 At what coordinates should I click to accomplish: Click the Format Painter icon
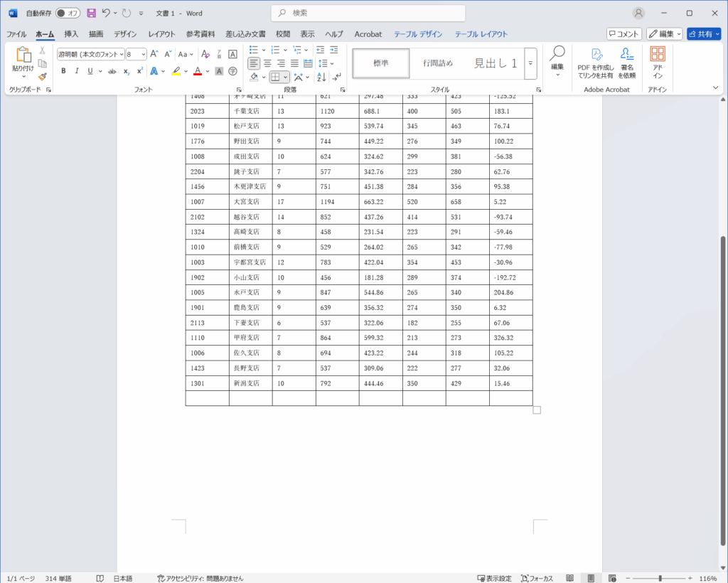tap(43, 77)
